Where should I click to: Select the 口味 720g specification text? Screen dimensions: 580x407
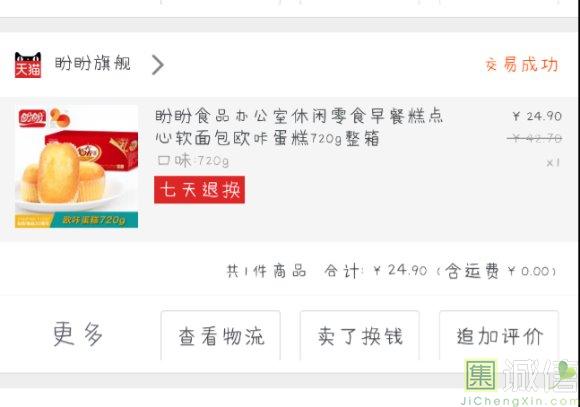[193, 161]
